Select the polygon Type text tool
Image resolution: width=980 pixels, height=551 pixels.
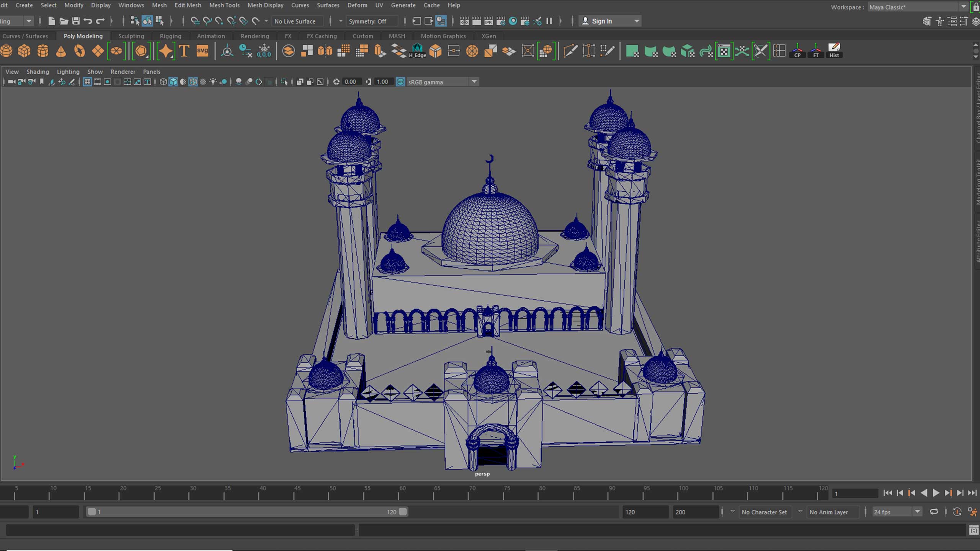tap(184, 51)
